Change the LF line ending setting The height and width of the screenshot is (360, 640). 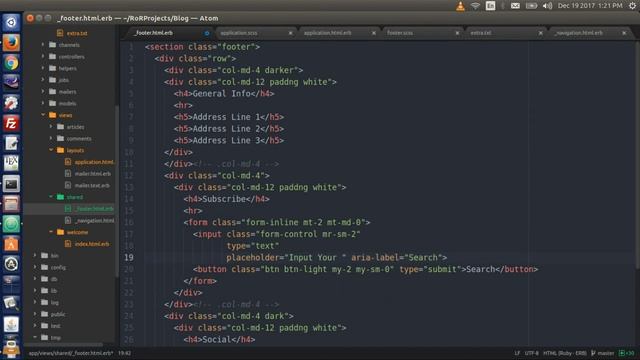coord(517,353)
